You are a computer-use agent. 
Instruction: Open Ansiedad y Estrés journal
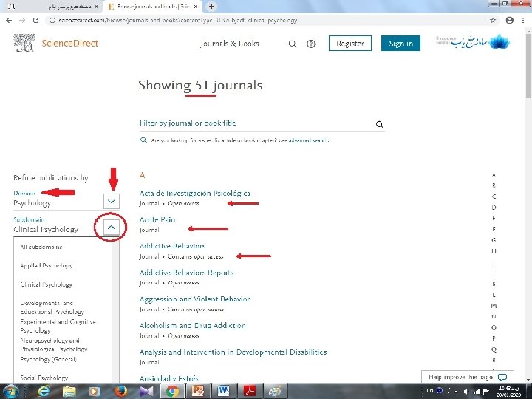pos(169,378)
